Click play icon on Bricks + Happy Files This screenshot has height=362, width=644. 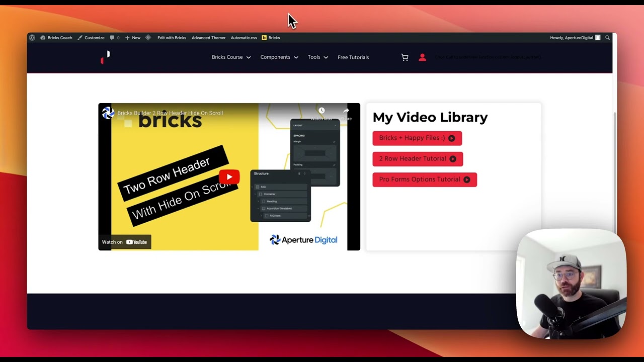[x=451, y=138]
